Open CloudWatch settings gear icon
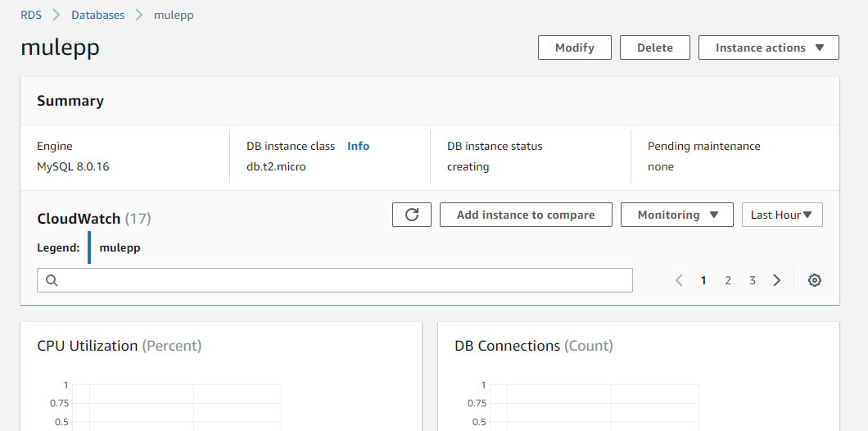 coord(814,280)
